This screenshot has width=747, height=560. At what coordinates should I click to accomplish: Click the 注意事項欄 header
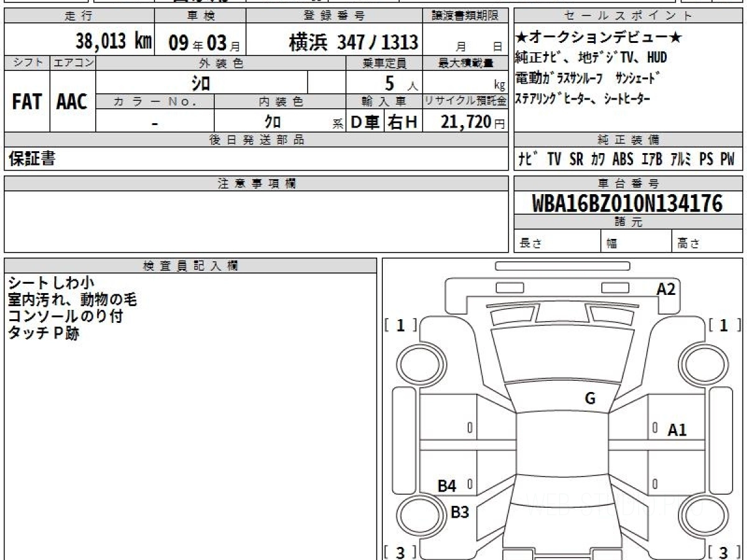tap(256, 184)
